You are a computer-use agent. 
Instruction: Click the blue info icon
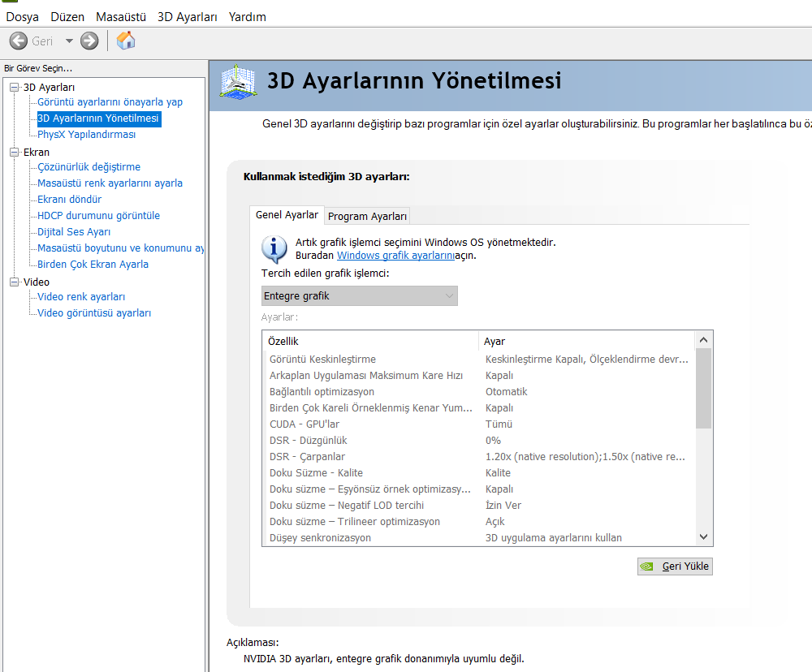coord(274,250)
